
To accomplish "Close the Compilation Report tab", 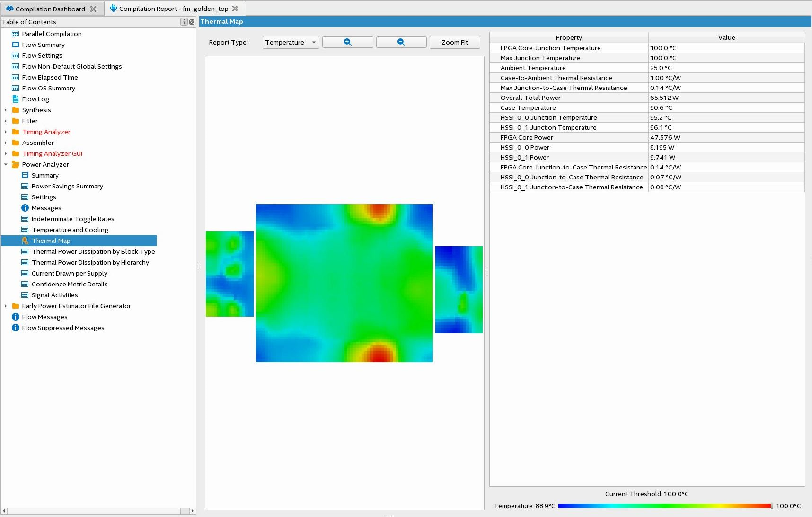I will [235, 9].
